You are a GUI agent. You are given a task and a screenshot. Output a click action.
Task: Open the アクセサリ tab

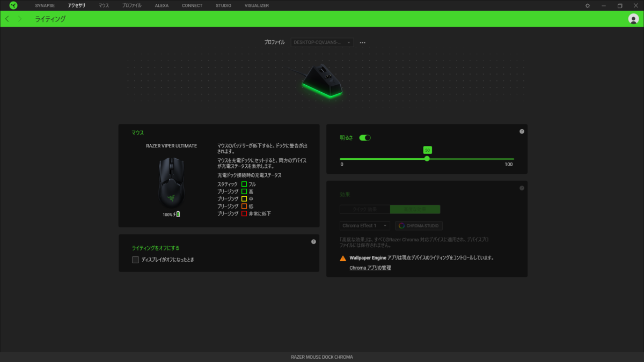pyautogui.click(x=77, y=5)
